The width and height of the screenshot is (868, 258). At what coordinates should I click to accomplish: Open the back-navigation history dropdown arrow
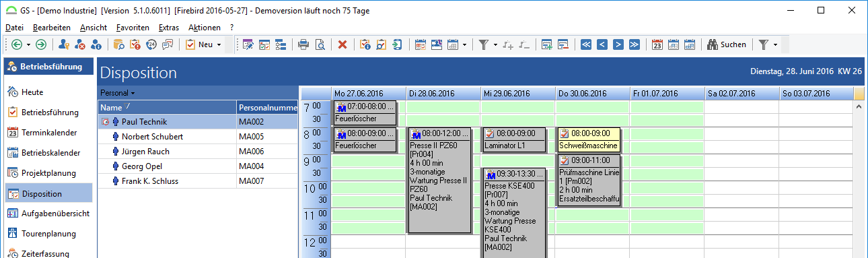(x=28, y=44)
